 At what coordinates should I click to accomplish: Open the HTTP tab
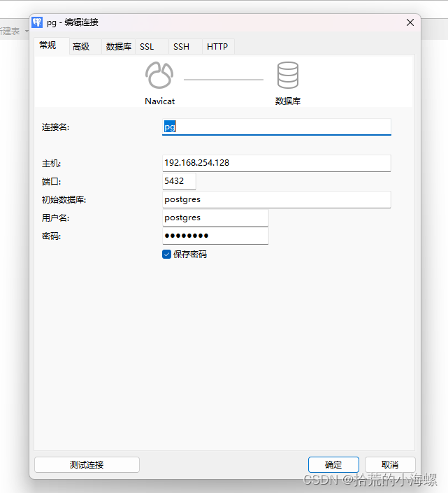coord(217,47)
